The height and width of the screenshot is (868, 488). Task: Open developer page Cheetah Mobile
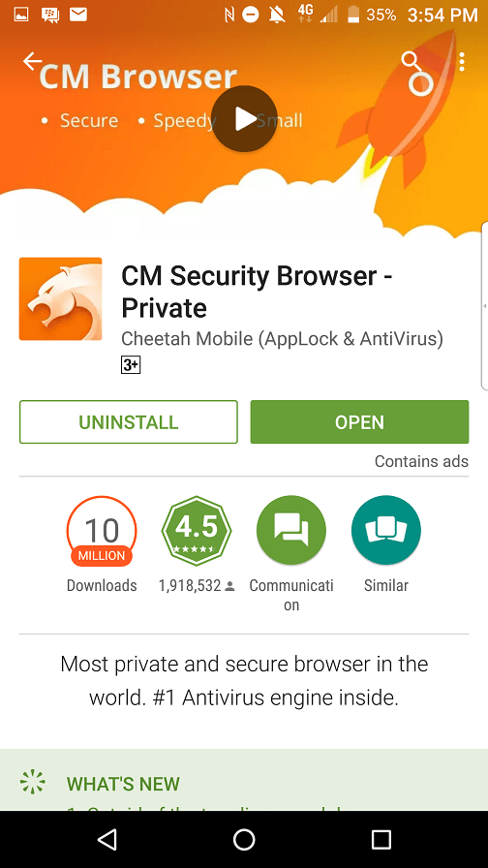click(x=282, y=339)
